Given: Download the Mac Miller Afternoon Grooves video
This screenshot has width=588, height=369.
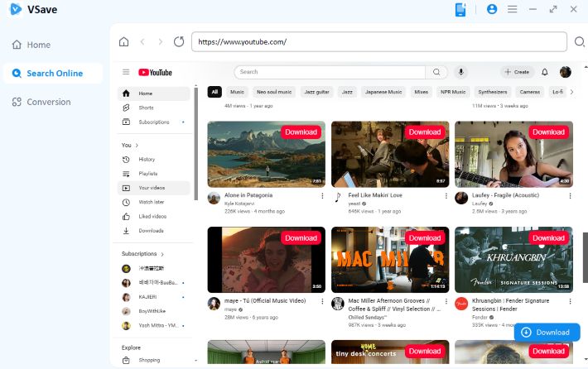Looking at the screenshot, I should 424,238.
